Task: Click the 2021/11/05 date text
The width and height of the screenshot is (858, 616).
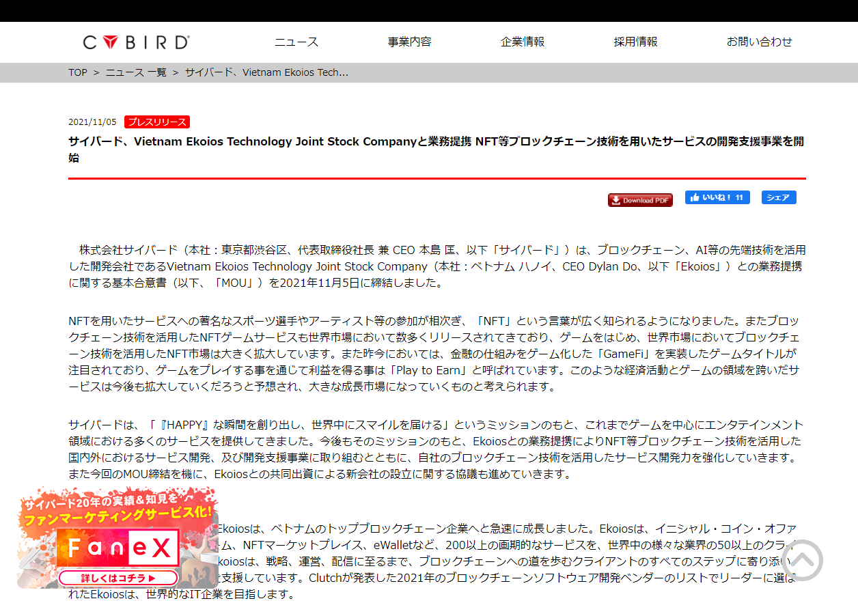Action: pyautogui.click(x=92, y=122)
